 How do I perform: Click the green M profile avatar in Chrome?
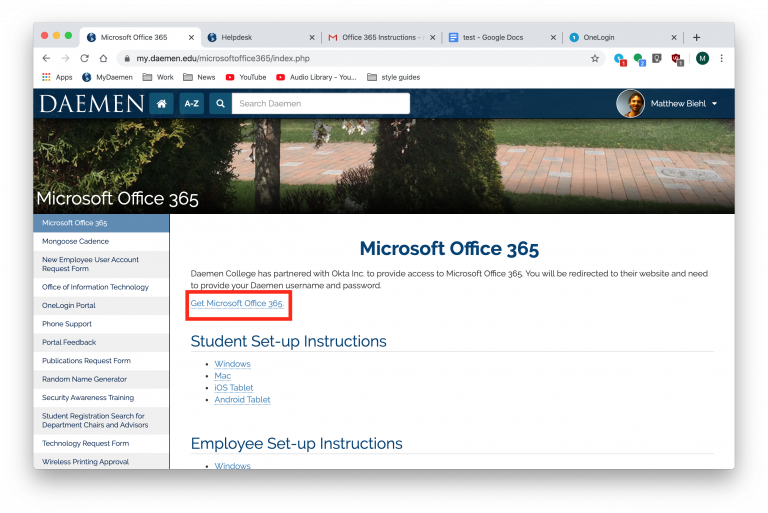702,58
